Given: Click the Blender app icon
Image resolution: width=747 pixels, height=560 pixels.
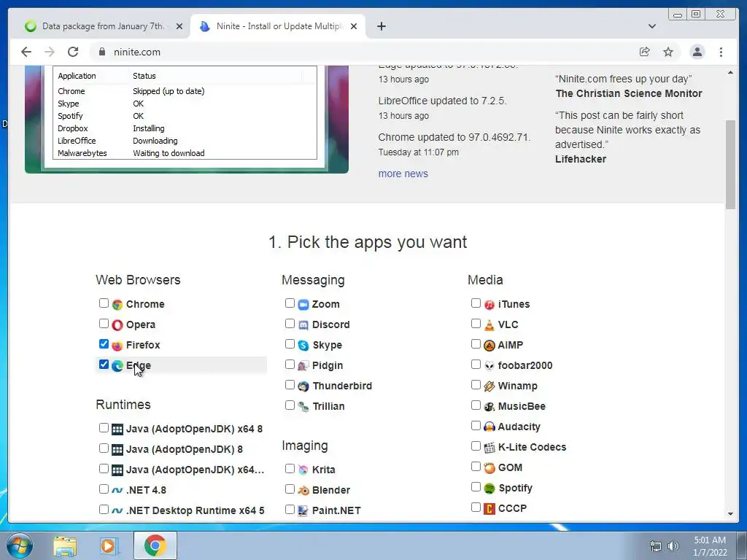Looking at the screenshot, I should (303, 491).
